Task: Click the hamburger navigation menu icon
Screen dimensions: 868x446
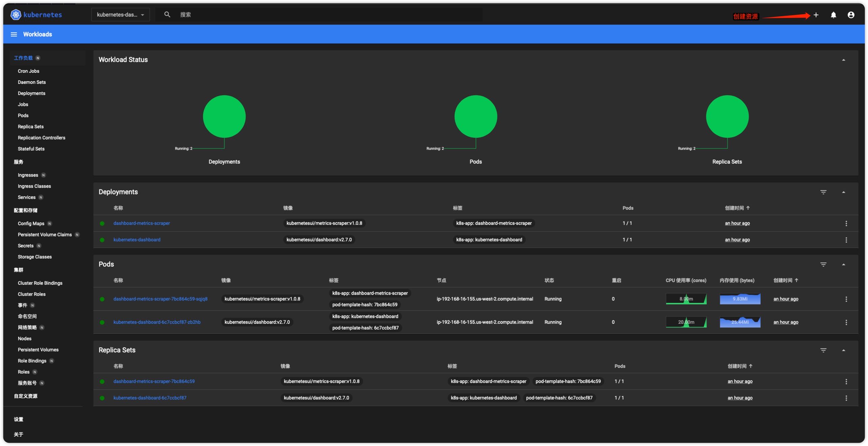Action: pyautogui.click(x=14, y=34)
